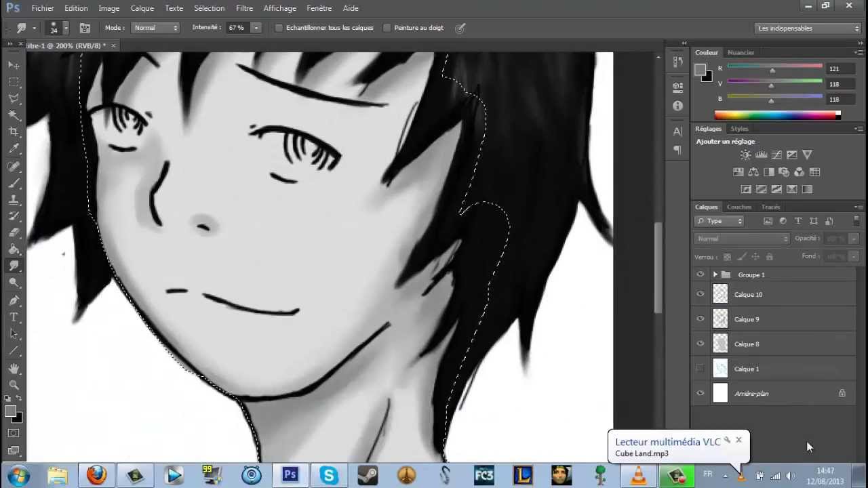Switch to the Tracés tab

coord(770,207)
